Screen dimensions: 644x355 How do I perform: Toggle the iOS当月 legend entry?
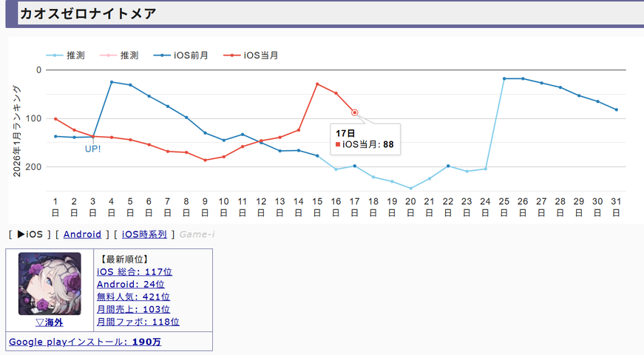point(251,55)
